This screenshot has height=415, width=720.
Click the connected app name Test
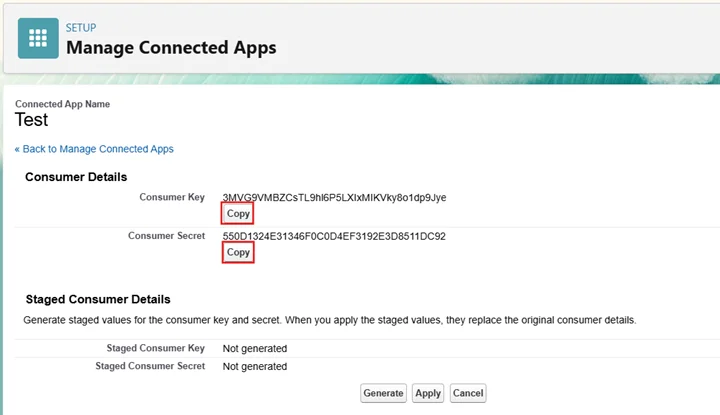pyautogui.click(x=32, y=121)
